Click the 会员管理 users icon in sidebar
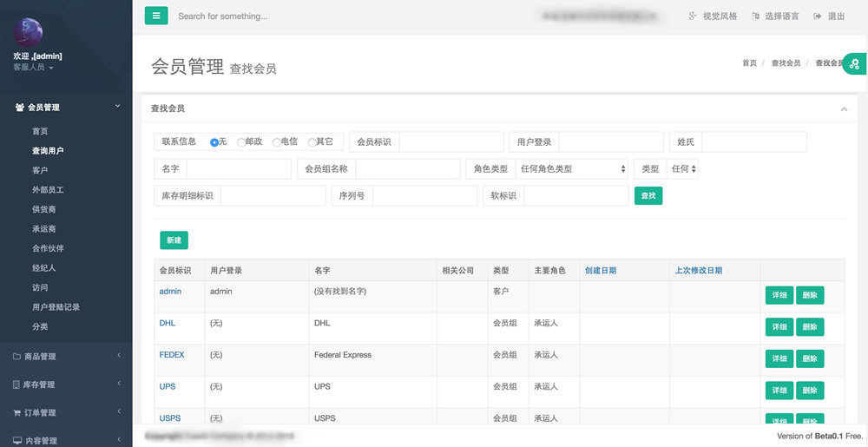This screenshot has width=868, height=447. 20,108
